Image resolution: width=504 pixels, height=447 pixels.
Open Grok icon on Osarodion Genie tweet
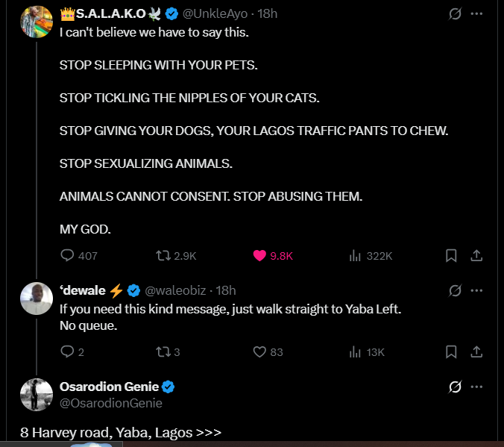pyautogui.click(x=454, y=387)
